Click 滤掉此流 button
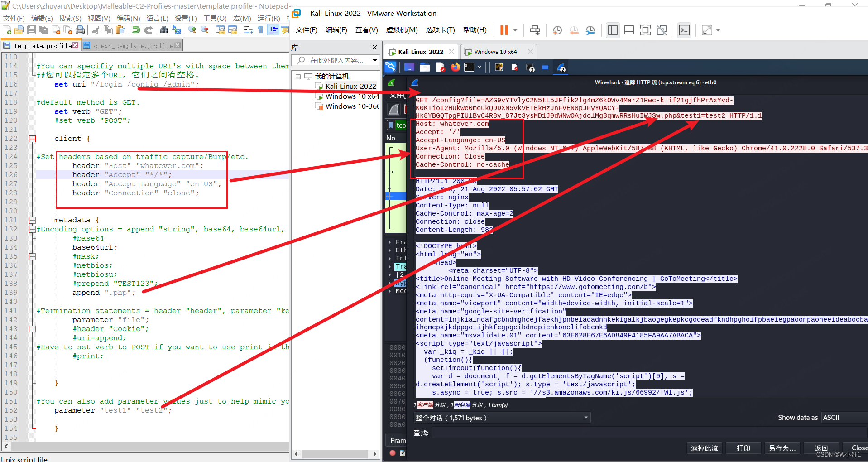Image resolution: width=868 pixels, height=462 pixels. 704,448
